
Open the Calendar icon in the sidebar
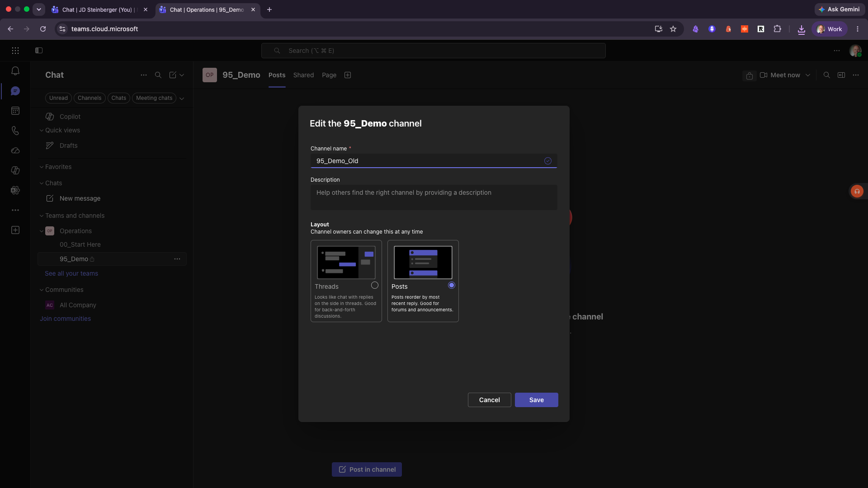point(15,111)
